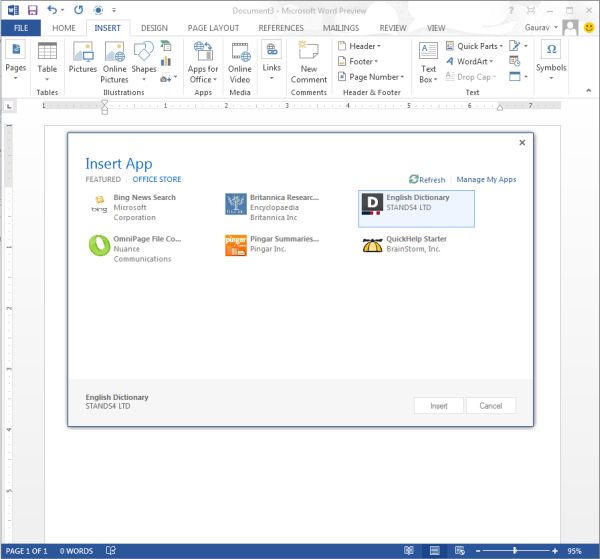Viewport: 600px width, 559px height.
Task: Select the FEATURED tab in Insert App
Action: (103, 179)
